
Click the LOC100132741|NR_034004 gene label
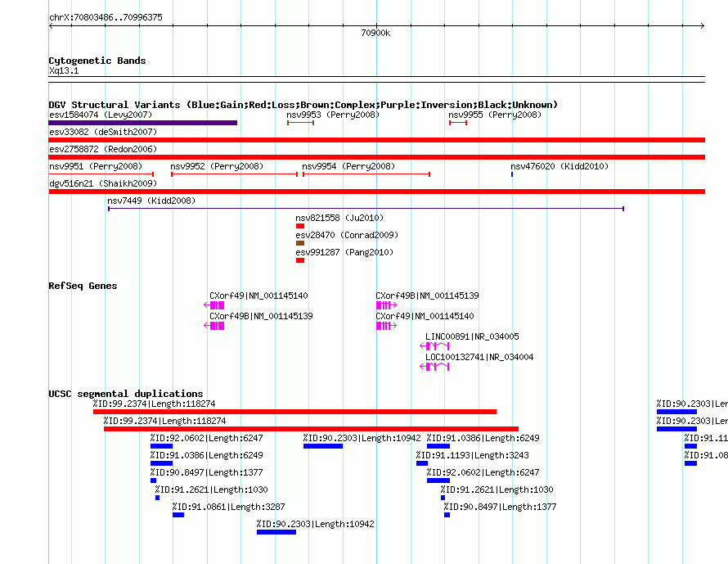479,357
